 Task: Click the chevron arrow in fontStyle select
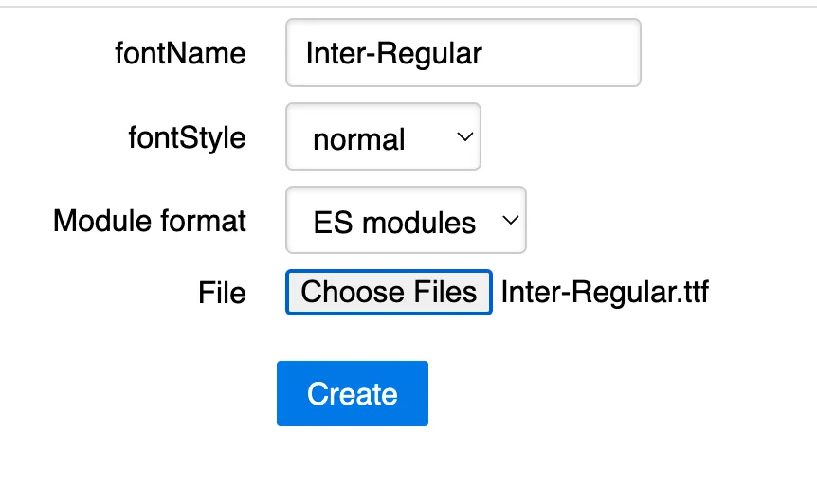coord(464,137)
